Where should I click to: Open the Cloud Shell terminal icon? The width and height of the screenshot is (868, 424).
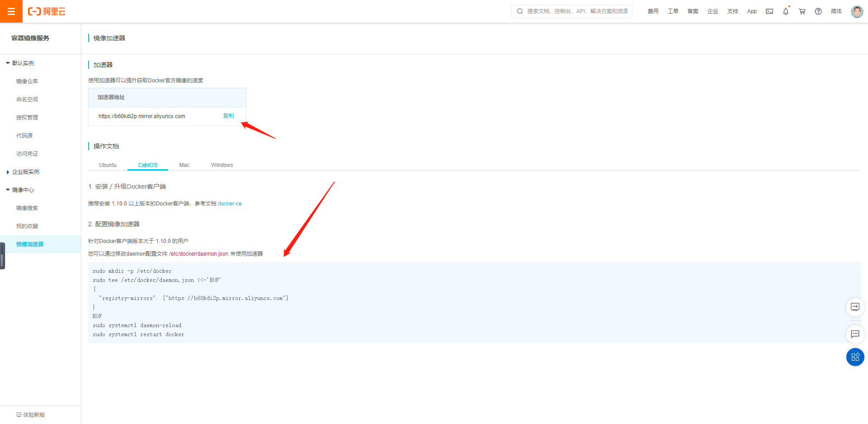[x=769, y=11]
